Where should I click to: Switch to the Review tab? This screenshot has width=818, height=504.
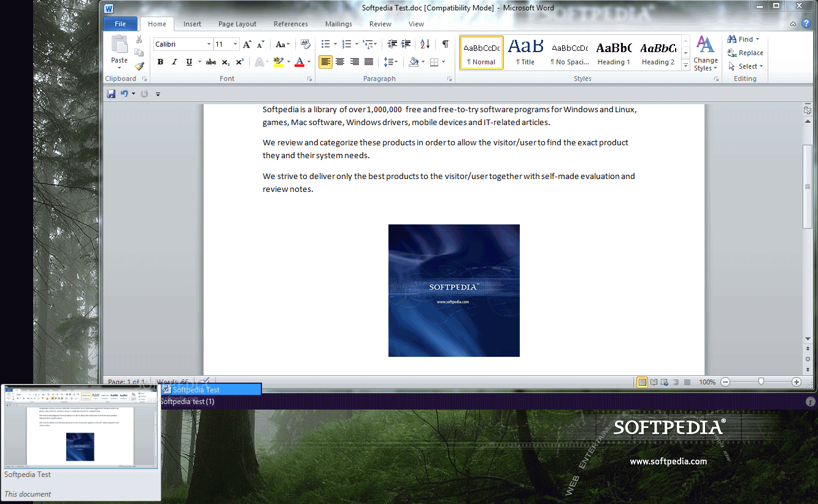coord(380,24)
